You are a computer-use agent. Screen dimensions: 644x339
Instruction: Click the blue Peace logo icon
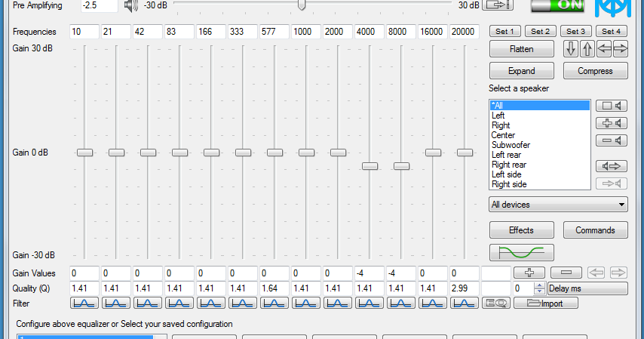point(613,8)
